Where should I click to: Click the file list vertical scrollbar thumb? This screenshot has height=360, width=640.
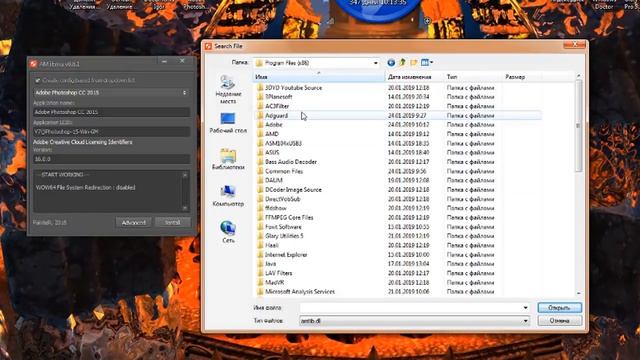click(x=578, y=126)
